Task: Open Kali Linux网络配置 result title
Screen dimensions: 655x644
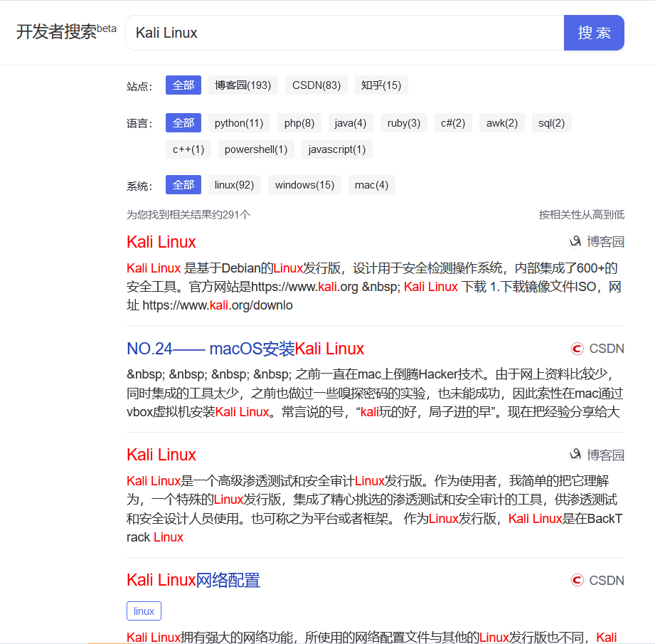Action: click(193, 580)
